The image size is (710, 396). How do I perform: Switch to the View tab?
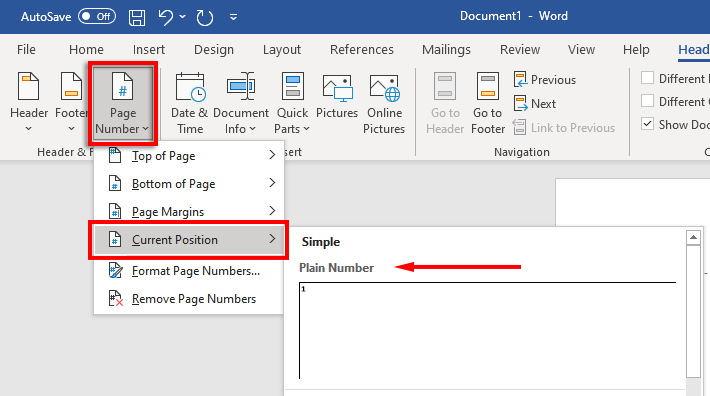tap(581, 49)
